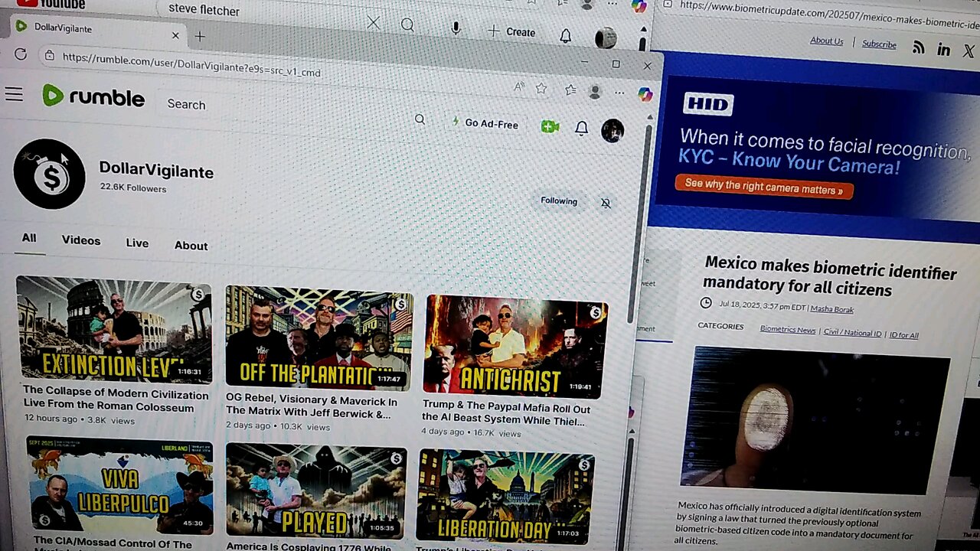Open Viva Liberpulco video thumbnail
Viewport: 980px width, 551px height.
119,484
